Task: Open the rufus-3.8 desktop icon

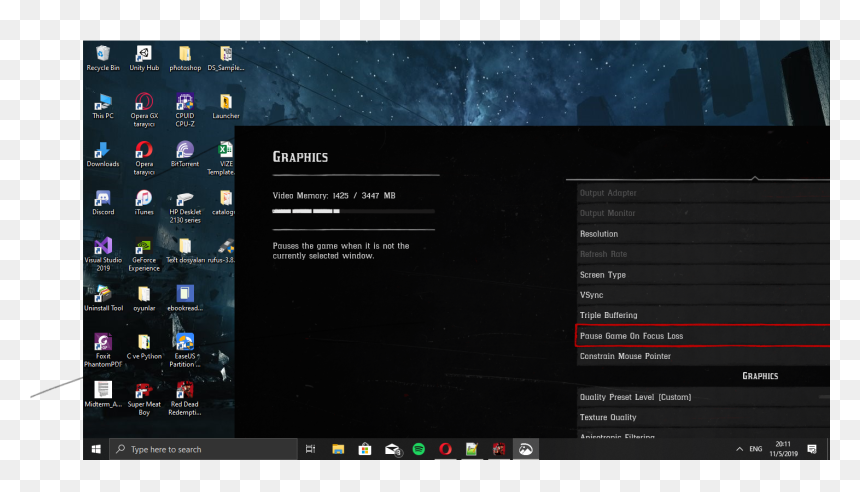Action: [222, 251]
